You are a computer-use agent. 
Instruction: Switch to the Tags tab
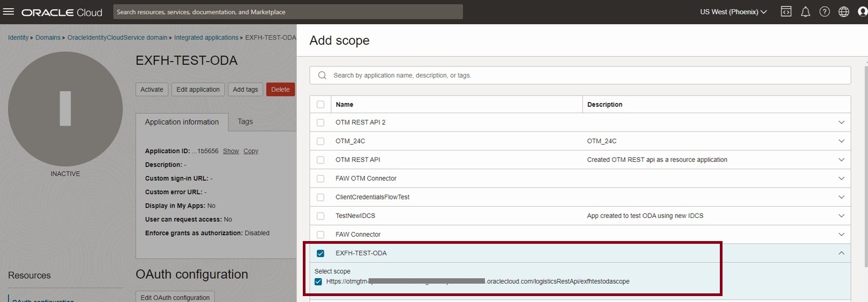245,122
